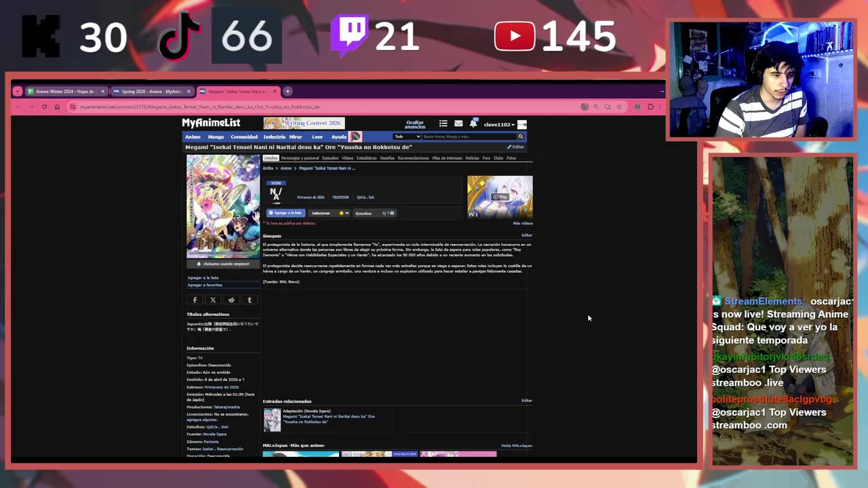Viewport: 868px width, 488px height.
Task: Click the Editar pencil link by the title
Action: (x=516, y=147)
